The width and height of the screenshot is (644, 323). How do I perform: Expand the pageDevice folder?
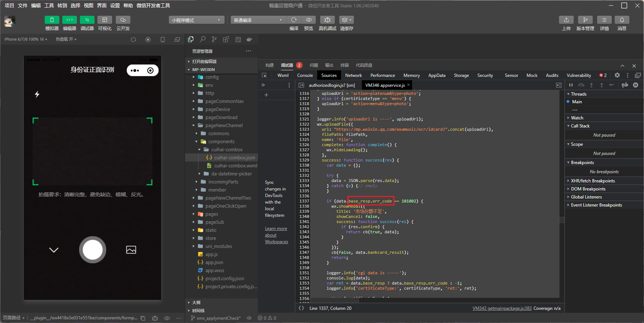pyautogui.click(x=218, y=109)
